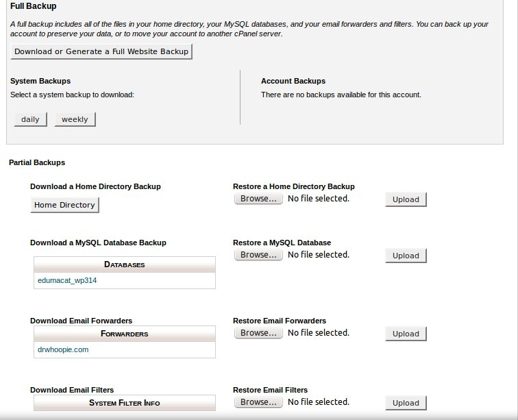
Task: Upload the Email Filters backup file
Action: [406, 403]
